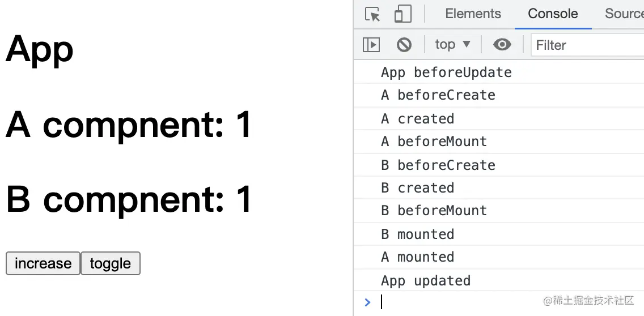Image resolution: width=644 pixels, height=316 pixels.
Task: Click the console prompt input line
Action: [454, 302]
